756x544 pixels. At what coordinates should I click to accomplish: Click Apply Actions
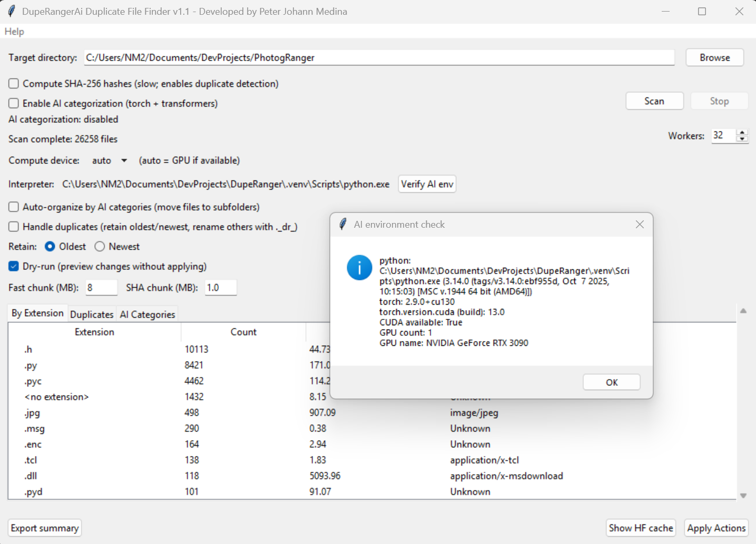tap(716, 528)
